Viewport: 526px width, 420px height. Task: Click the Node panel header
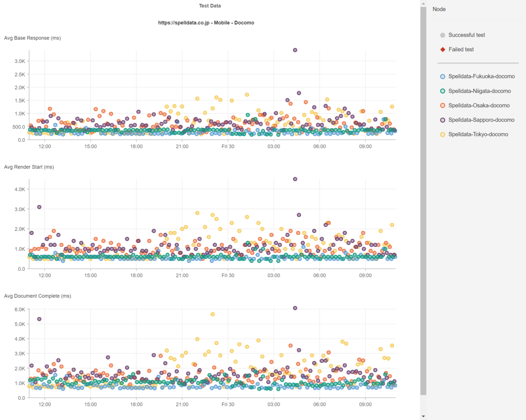click(x=439, y=9)
